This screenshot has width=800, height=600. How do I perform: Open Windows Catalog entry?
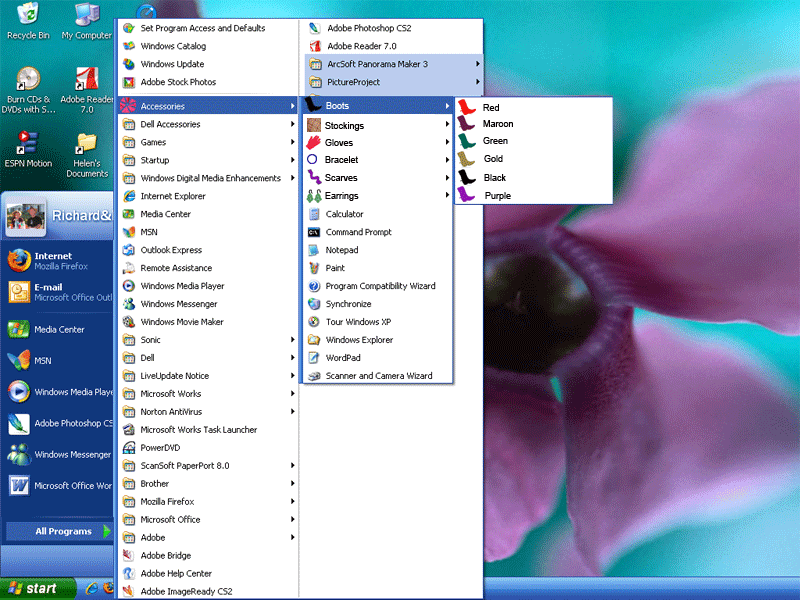tap(208, 46)
